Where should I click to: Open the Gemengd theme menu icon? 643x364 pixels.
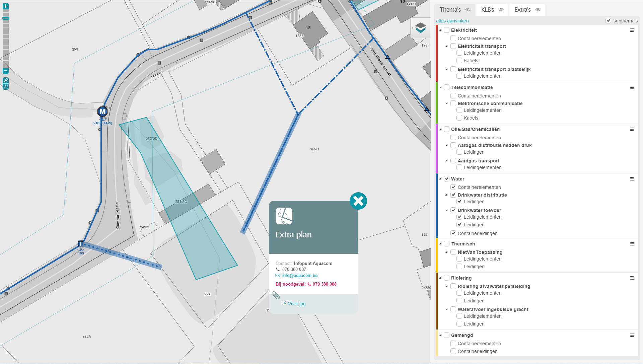pyautogui.click(x=632, y=335)
